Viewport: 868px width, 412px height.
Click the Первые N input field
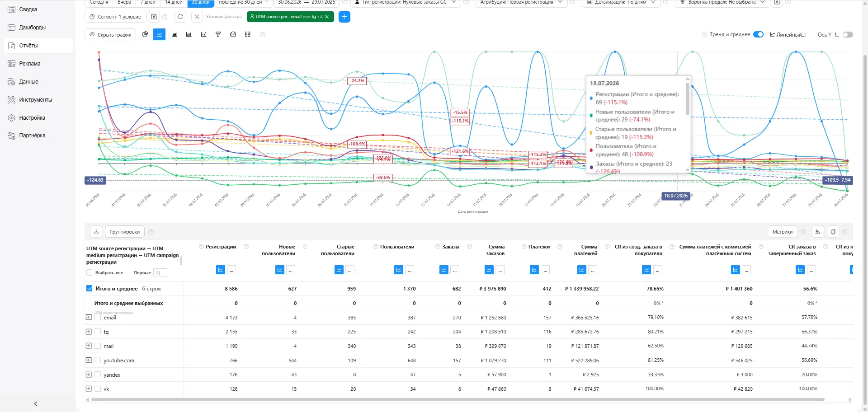tap(160, 272)
